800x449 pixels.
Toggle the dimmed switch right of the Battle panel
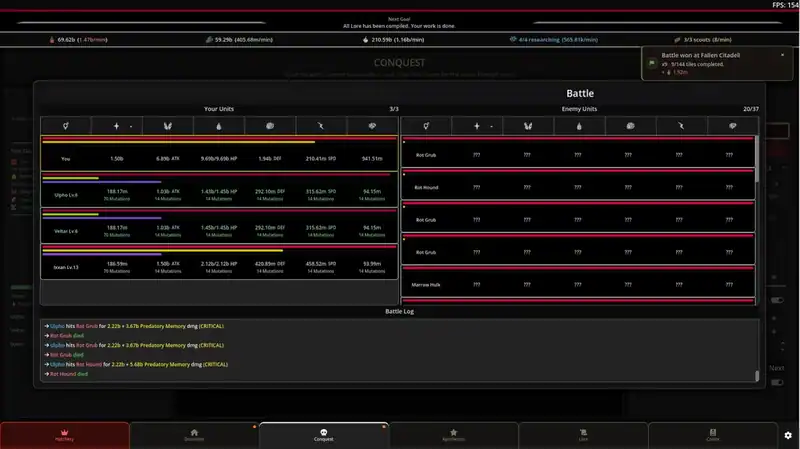(x=777, y=300)
